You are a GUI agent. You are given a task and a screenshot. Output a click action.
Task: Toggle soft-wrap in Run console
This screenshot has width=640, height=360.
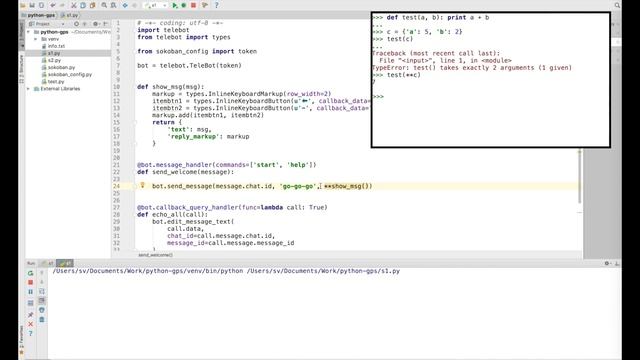pyautogui.click(x=42, y=291)
